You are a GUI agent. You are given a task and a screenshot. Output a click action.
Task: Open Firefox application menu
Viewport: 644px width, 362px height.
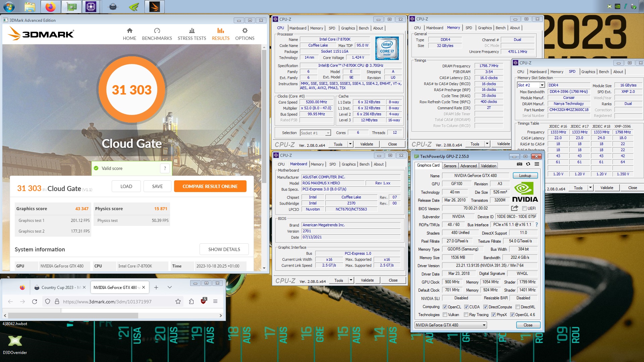215,301
